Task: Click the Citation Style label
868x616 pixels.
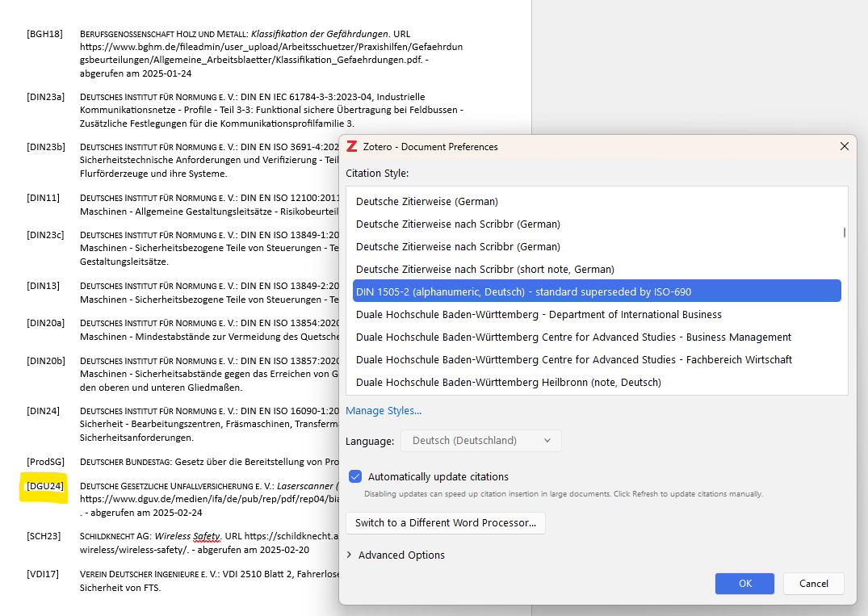Action: [x=377, y=174]
